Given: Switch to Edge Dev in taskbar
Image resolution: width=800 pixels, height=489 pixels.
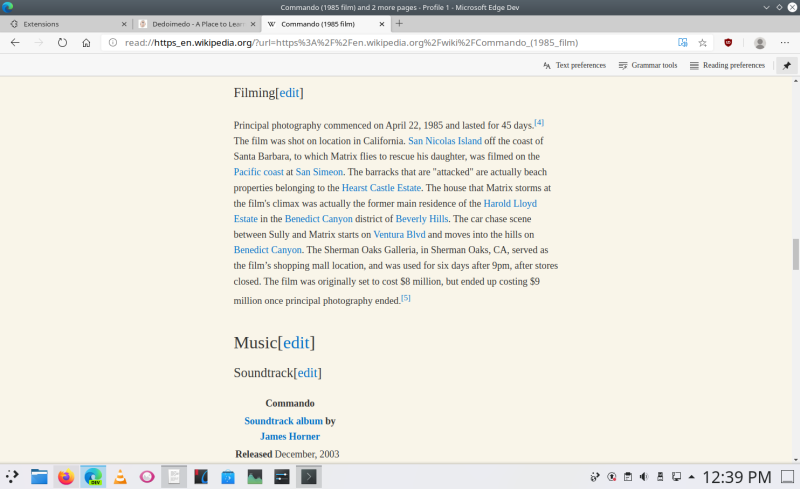Looking at the screenshot, I should click(93, 477).
